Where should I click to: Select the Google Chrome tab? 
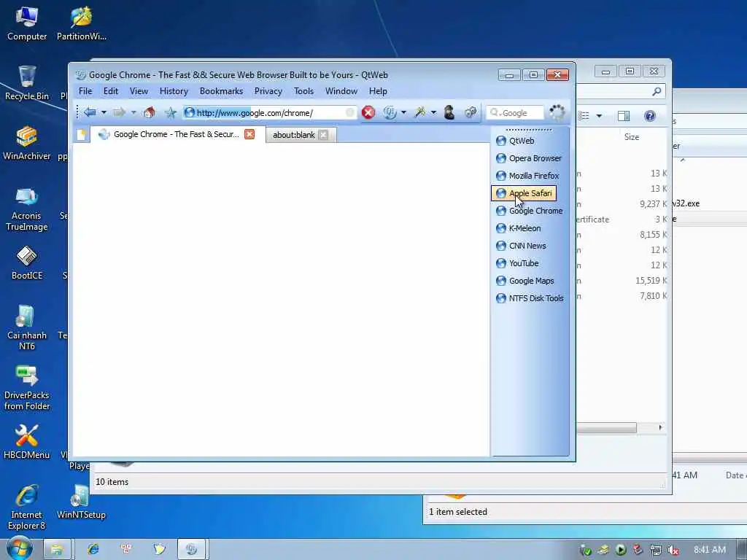coord(176,134)
